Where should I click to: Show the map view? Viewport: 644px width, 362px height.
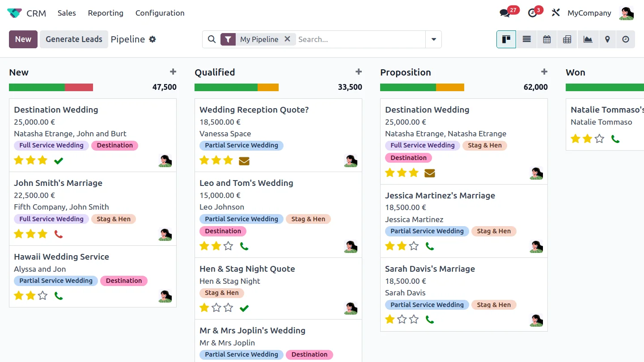coord(607,39)
